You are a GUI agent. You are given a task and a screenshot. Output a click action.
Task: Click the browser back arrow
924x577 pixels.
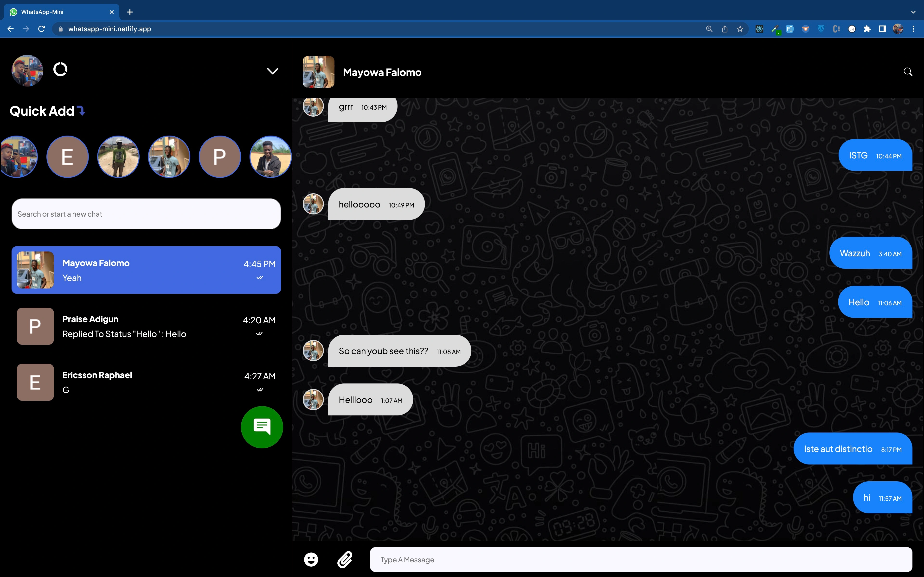11,29
